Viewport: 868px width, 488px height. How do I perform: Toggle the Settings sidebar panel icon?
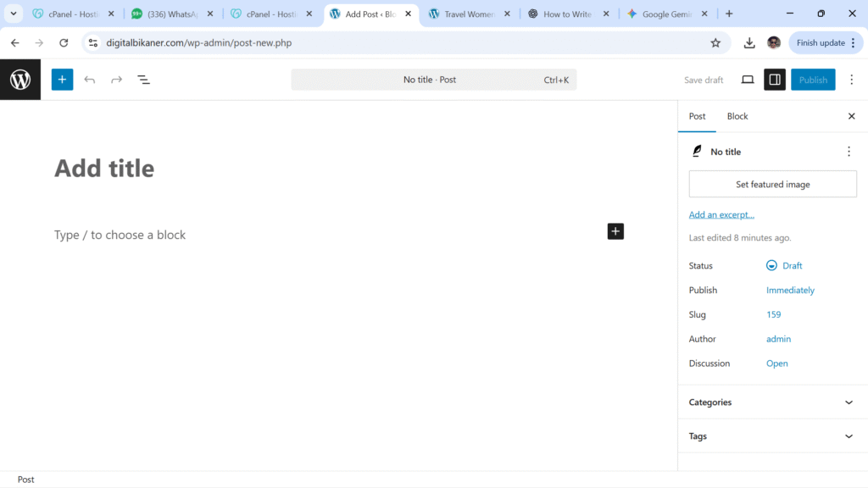coord(774,80)
